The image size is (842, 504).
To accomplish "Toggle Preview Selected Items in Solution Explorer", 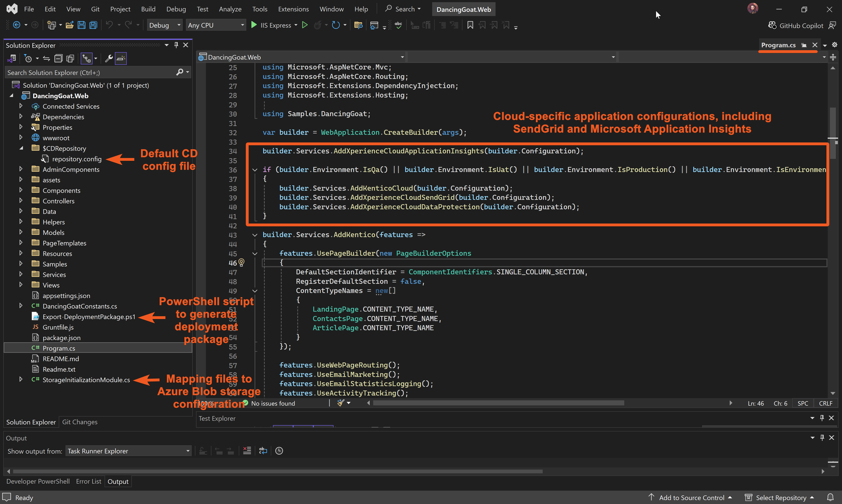I will [x=121, y=59].
